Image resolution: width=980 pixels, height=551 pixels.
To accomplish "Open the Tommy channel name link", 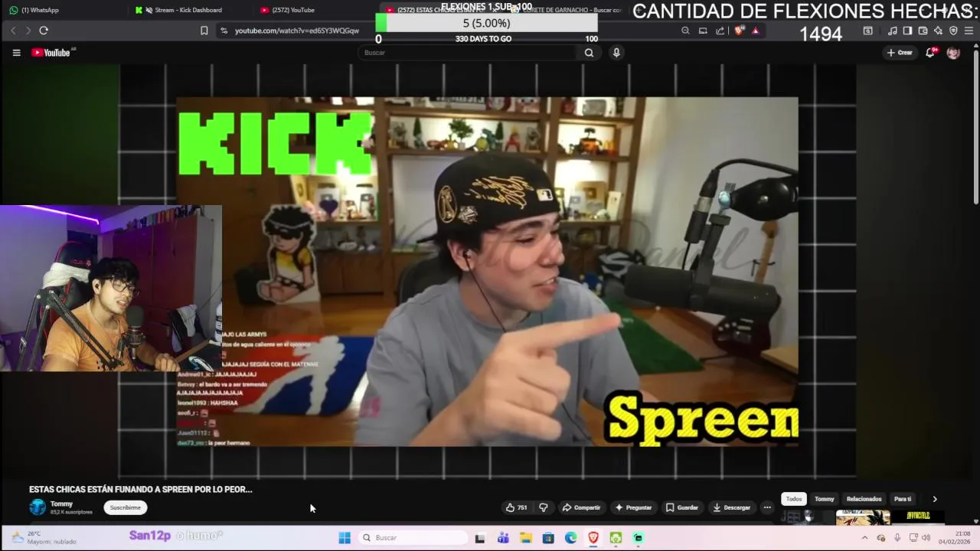I will coord(61,504).
